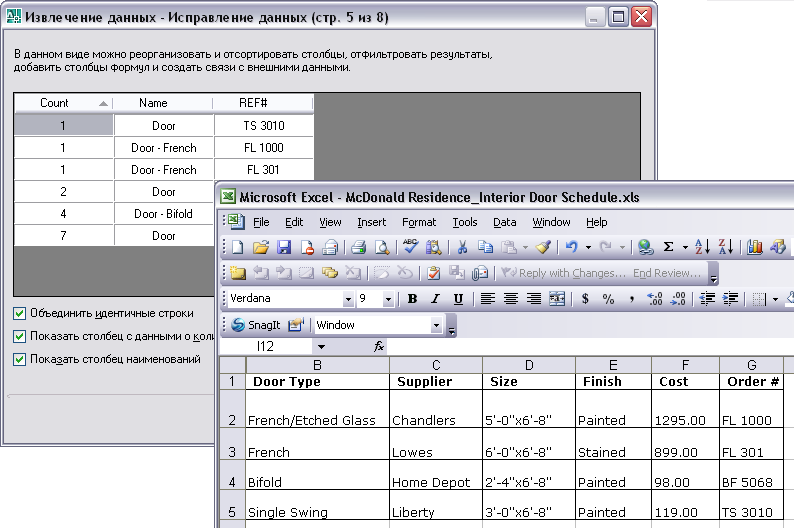Click the Merge and Center icon
The height and width of the screenshot is (528, 794).
coord(557,299)
